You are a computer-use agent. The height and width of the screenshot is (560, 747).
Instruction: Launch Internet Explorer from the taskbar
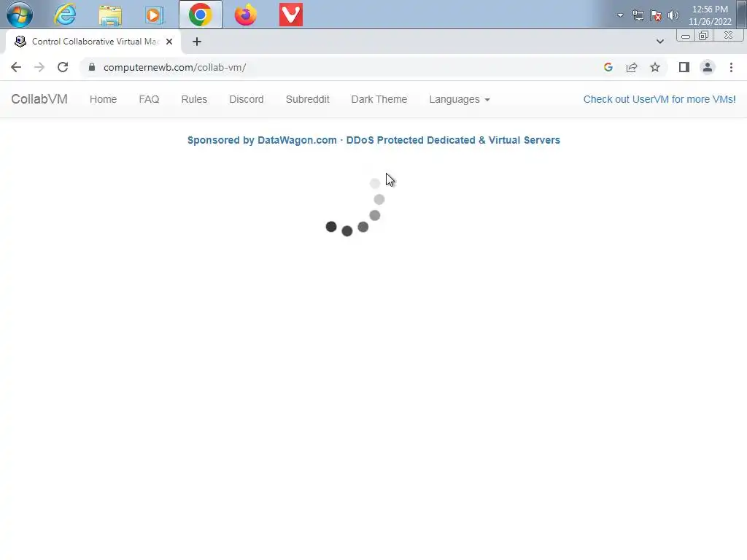65,15
